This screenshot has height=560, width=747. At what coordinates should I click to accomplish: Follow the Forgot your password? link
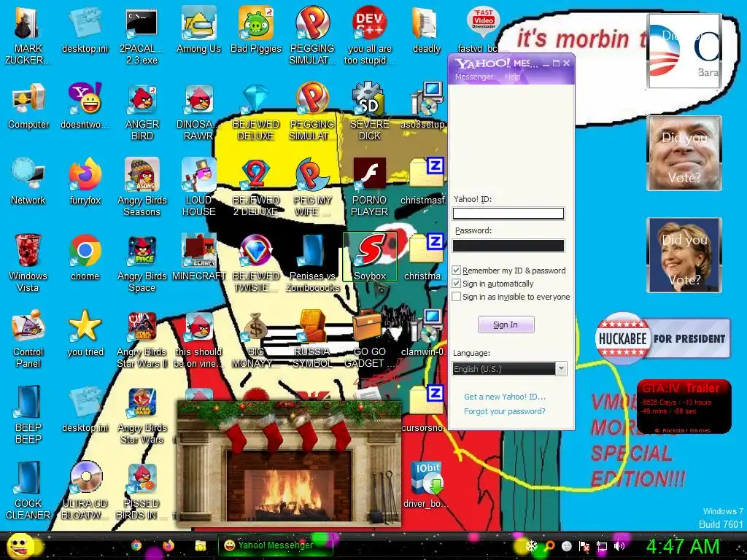[505, 411]
